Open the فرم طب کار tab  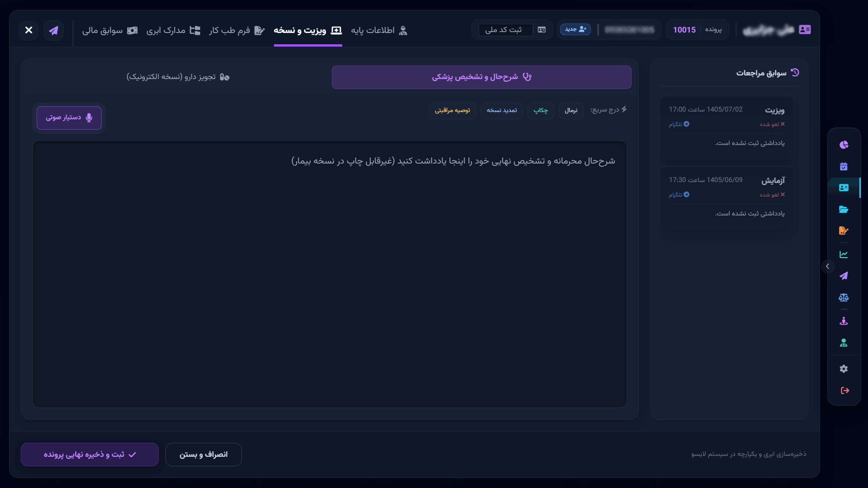(237, 30)
